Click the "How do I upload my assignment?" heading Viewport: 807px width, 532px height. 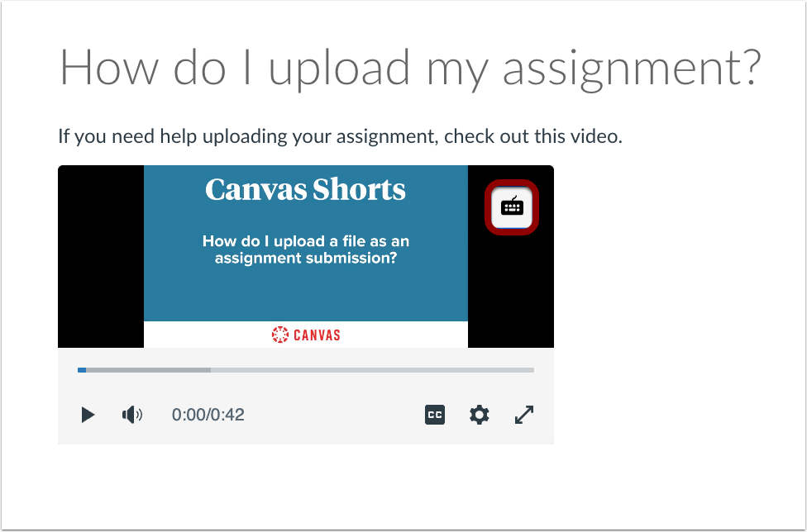(x=409, y=68)
